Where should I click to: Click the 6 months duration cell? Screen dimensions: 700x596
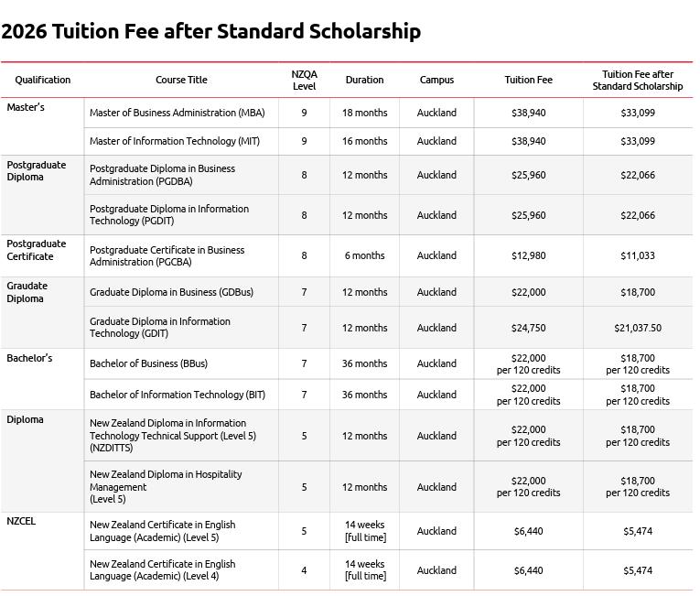coord(364,255)
